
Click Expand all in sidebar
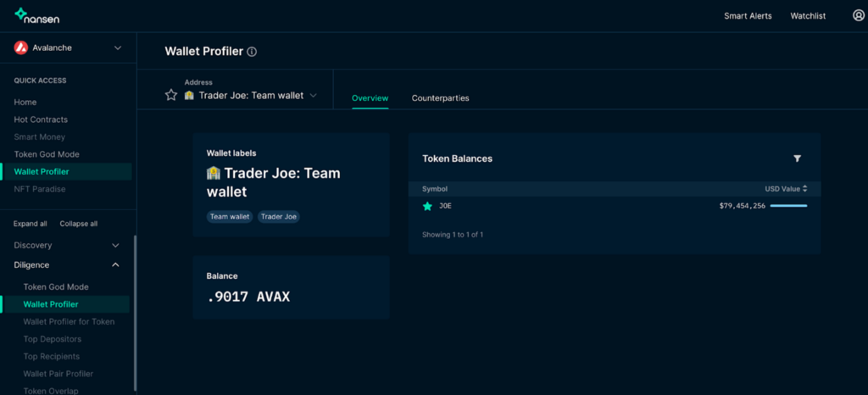[x=31, y=224]
